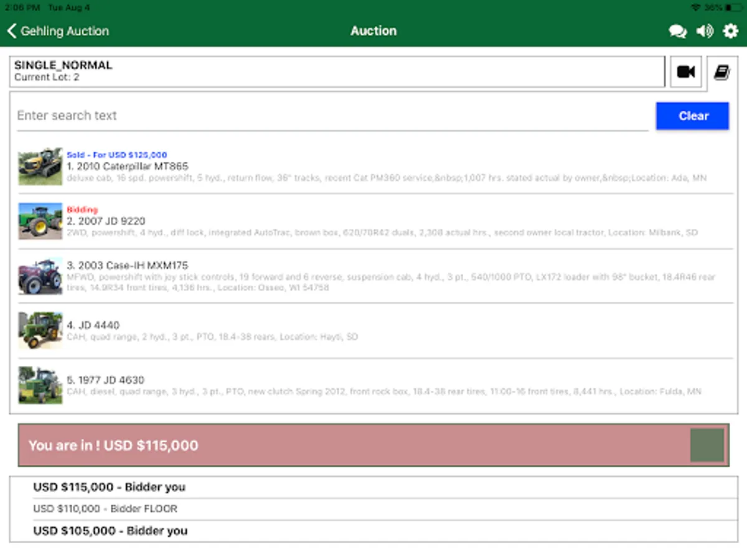This screenshot has height=560, width=747.
Task: Click the JD 4630 description text
Action: pos(384,392)
